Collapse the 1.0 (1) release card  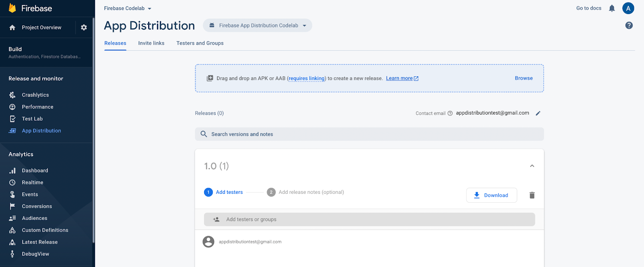tap(532, 166)
